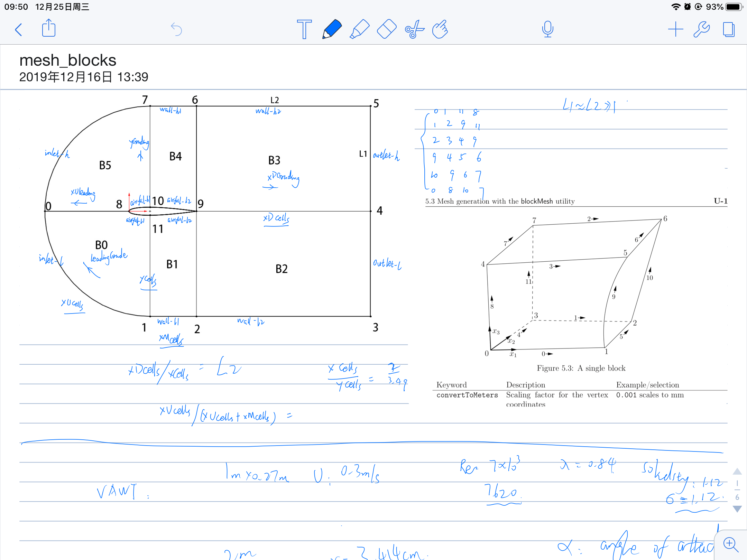
Task: Open the page view/pages panel
Action: tap(729, 29)
